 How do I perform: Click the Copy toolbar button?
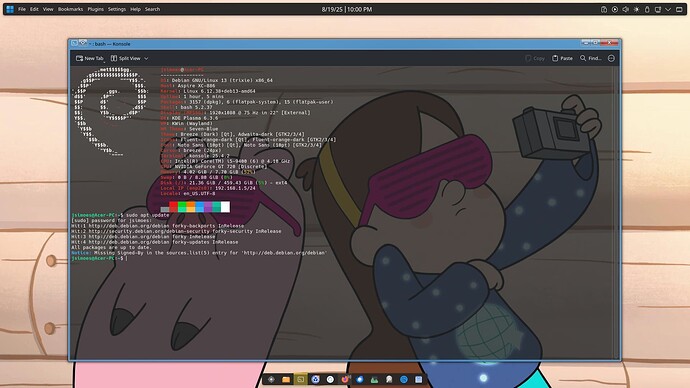tap(535, 58)
